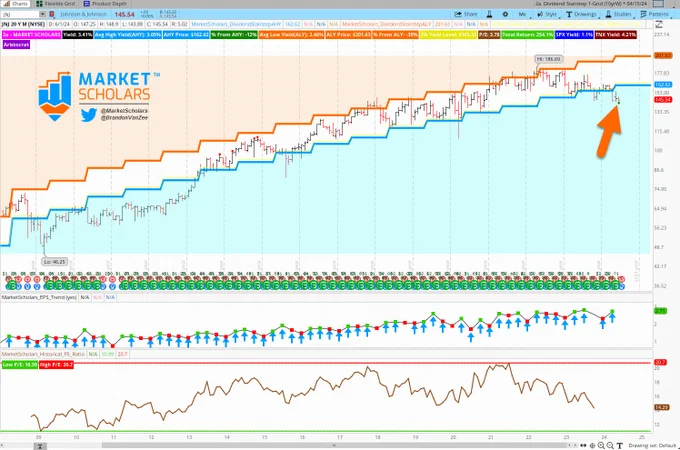This screenshot has height=450, width=680.
Task: Click the 'Lo: 46.25' price bubble
Action: pyautogui.click(x=55, y=262)
